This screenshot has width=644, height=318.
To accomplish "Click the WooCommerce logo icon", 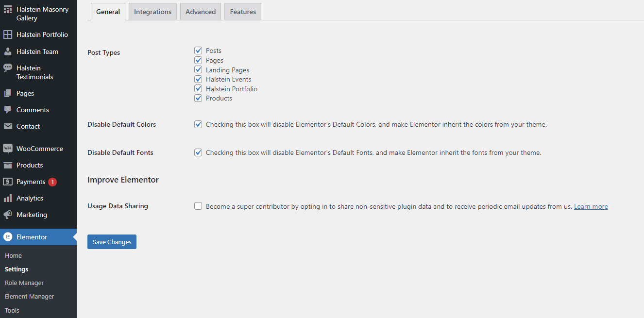I will pyautogui.click(x=8, y=149).
